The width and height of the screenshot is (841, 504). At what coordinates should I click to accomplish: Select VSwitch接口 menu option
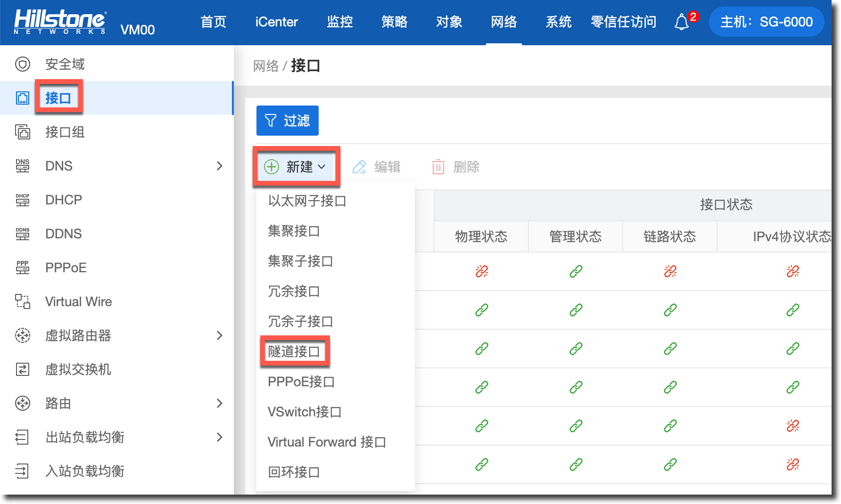coord(305,412)
